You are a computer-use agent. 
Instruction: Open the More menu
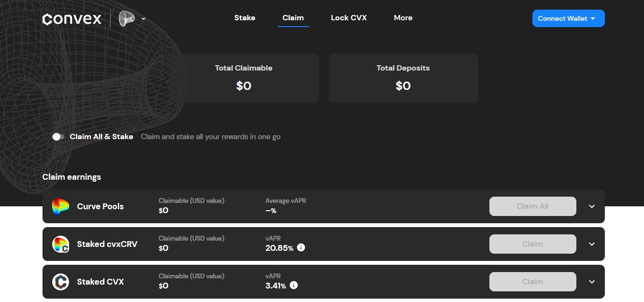(403, 18)
